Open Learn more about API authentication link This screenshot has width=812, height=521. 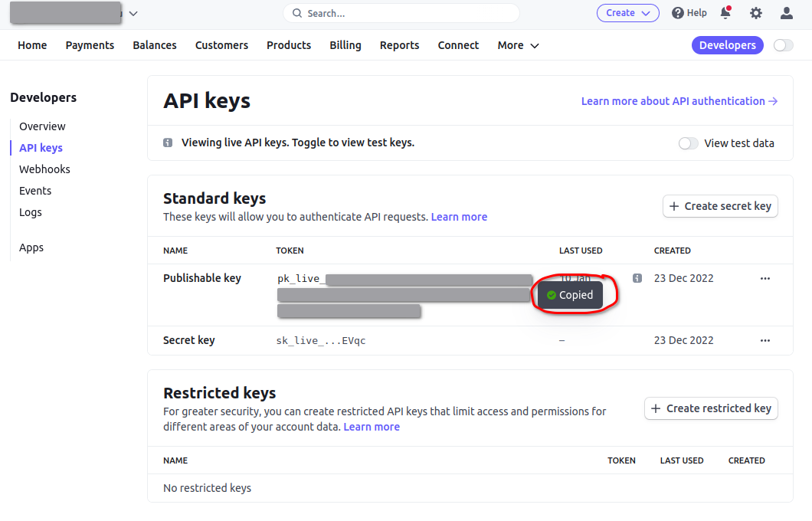[x=679, y=101]
